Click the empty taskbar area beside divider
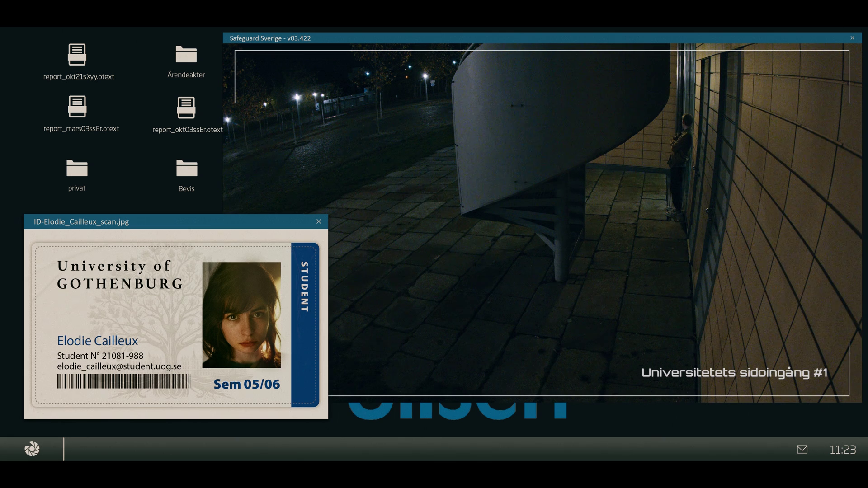This screenshot has width=868, height=488. tap(407, 449)
